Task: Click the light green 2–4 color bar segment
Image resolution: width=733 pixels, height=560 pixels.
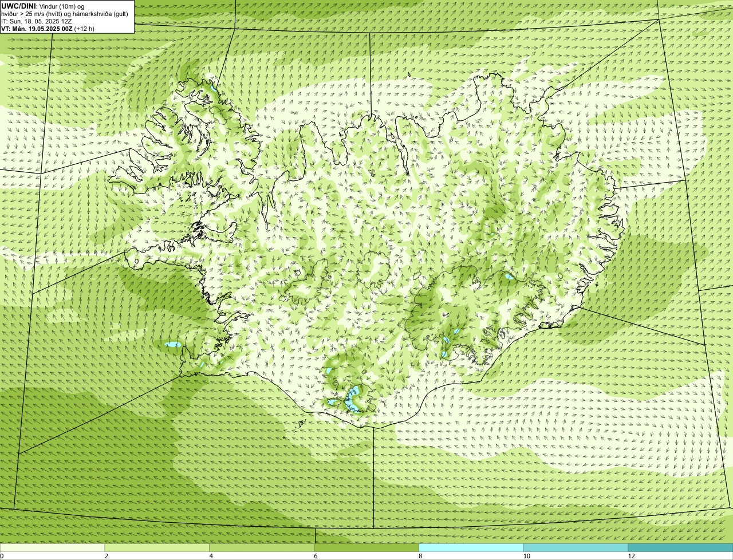Action: click(157, 548)
